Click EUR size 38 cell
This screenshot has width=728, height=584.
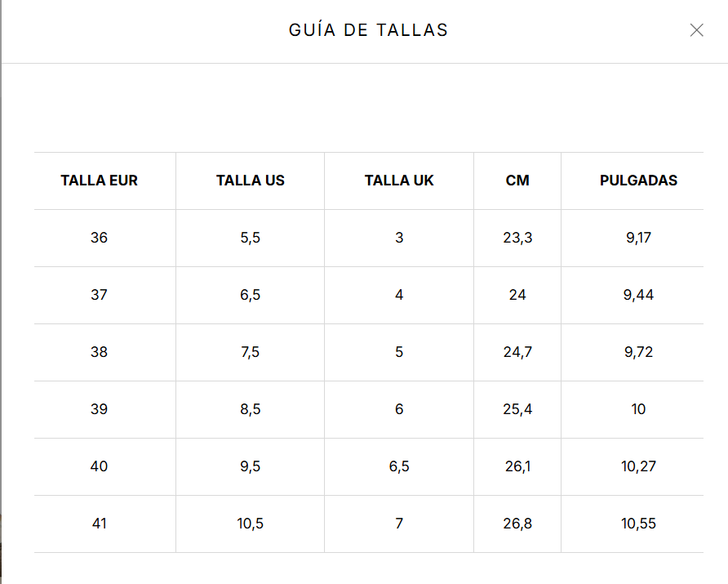pyautogui.click(x=99, y=352)
